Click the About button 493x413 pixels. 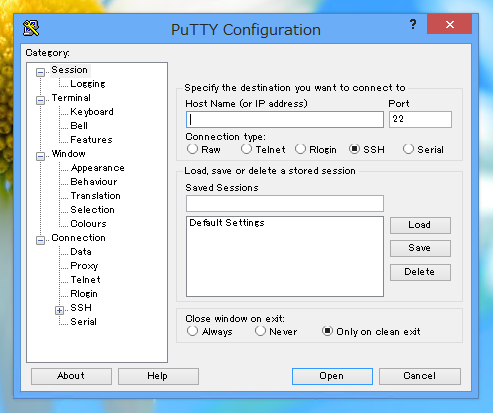[71, 376]
